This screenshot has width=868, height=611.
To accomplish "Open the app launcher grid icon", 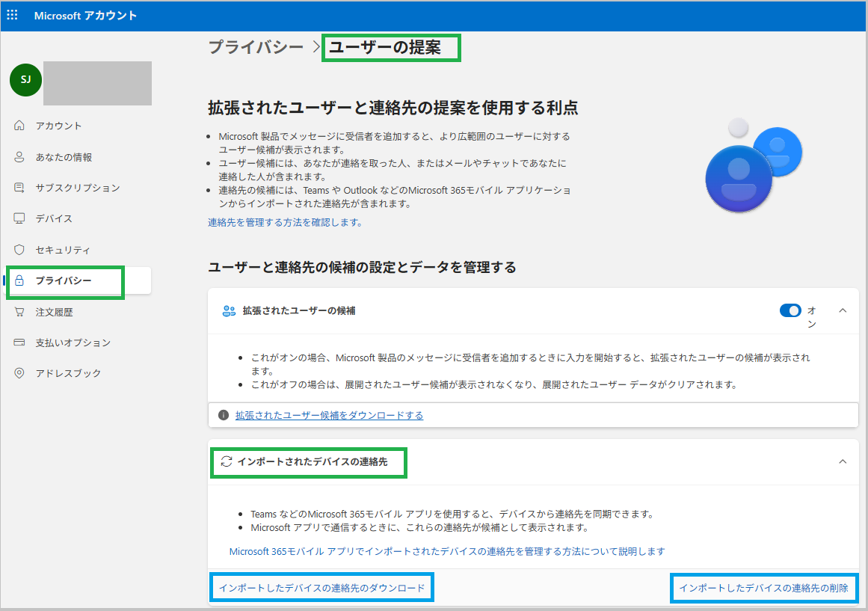I will [12, 15].
